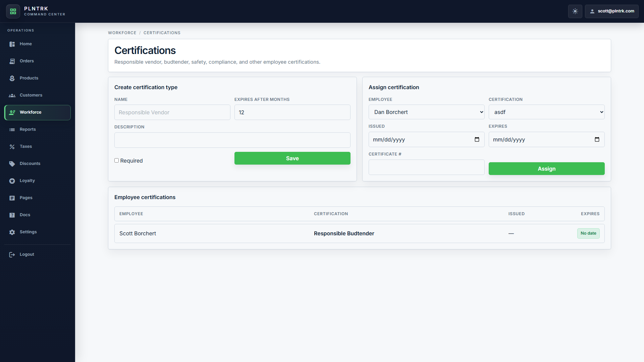
Task: Open the Pages menu label
Action: (26, 198)
